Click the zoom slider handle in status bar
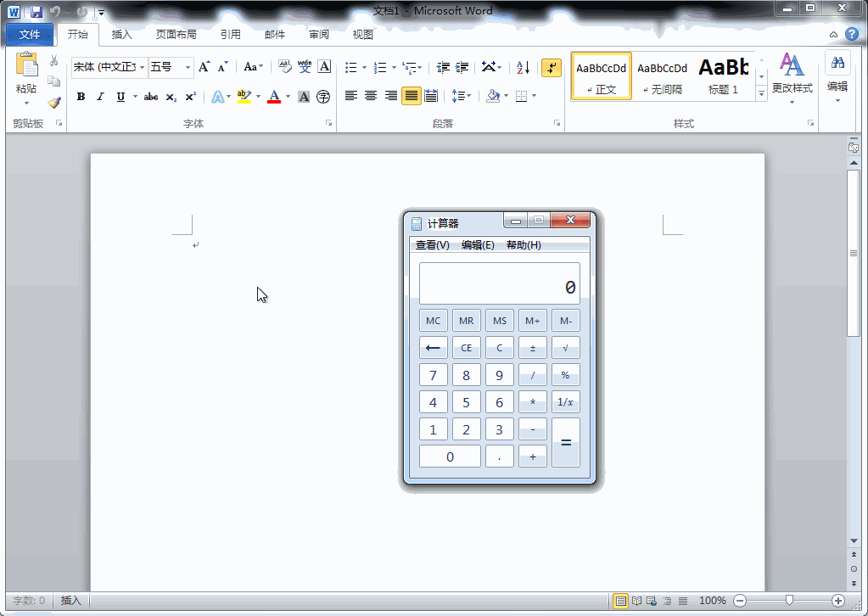 point(789,601)
